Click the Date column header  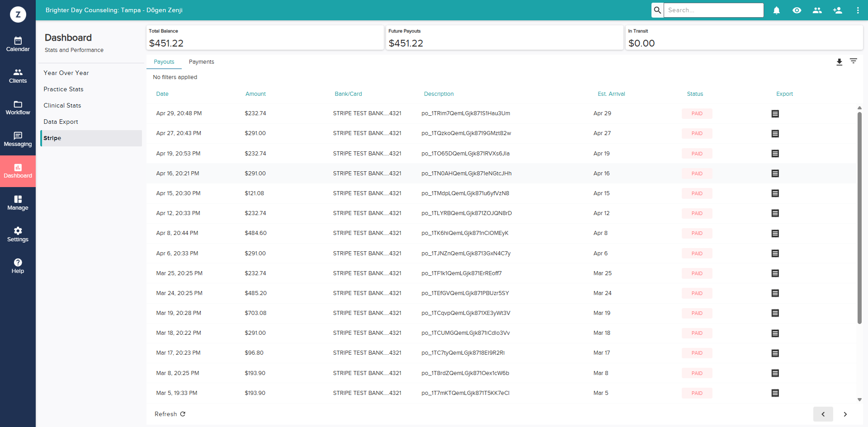coord(162,94)
